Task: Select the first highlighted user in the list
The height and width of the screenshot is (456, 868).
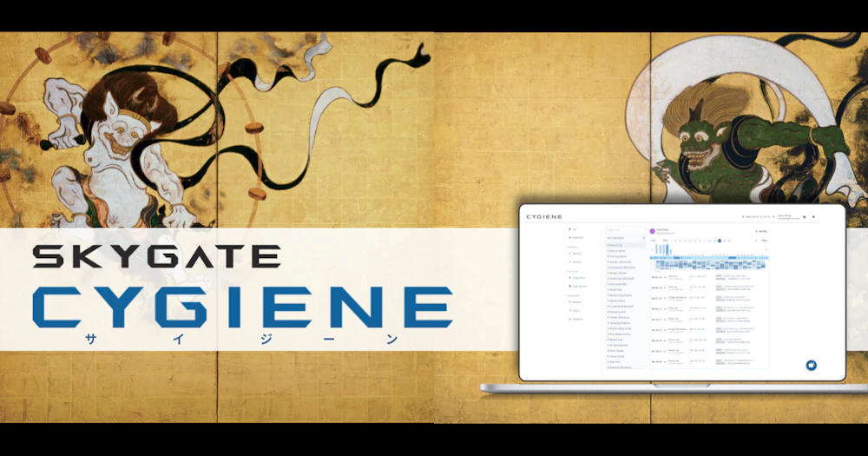Action: (626, 246)
